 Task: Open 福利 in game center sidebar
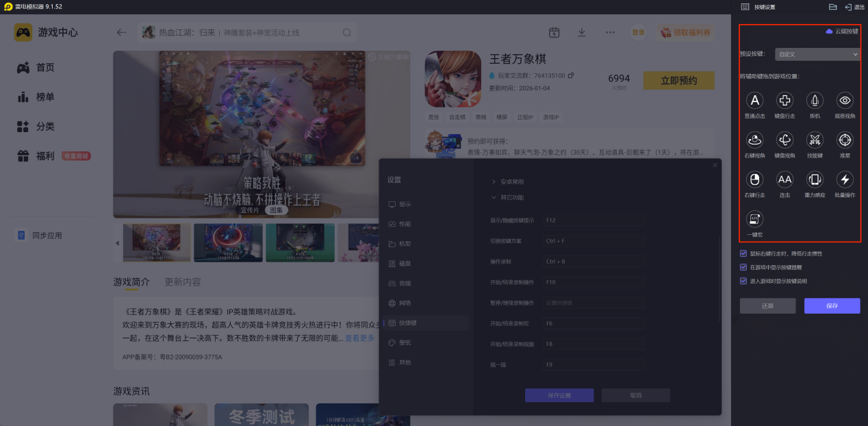[x=45, y=156]
